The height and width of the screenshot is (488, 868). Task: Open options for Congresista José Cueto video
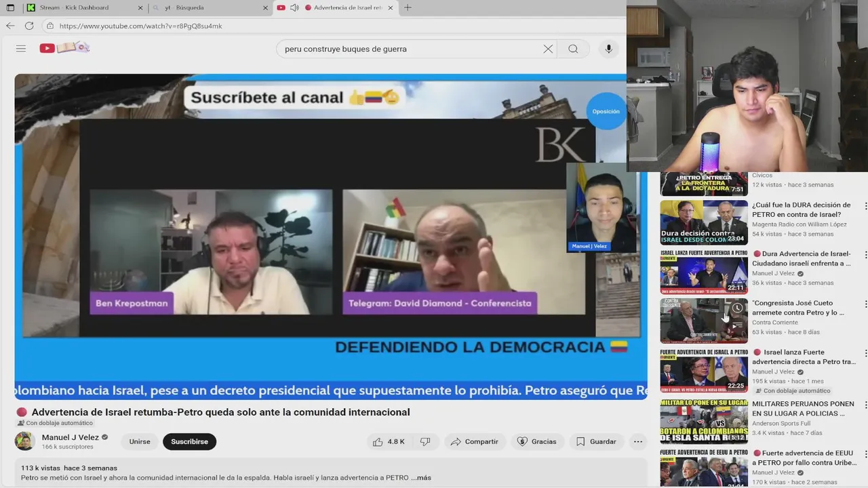865,304
